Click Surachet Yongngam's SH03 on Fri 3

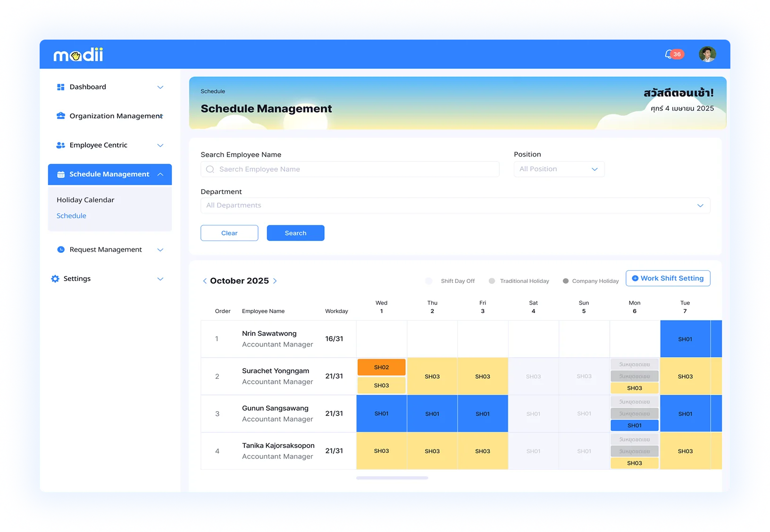483,376
